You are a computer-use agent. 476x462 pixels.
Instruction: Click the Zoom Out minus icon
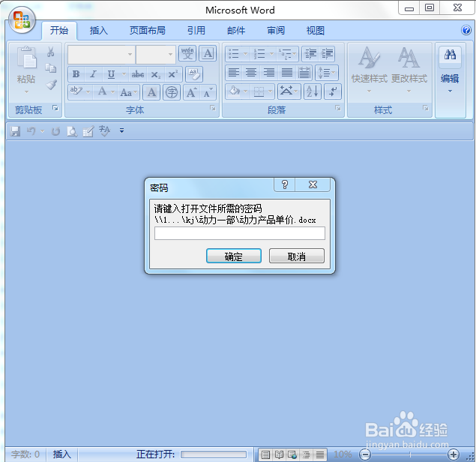tap(365, 454)
